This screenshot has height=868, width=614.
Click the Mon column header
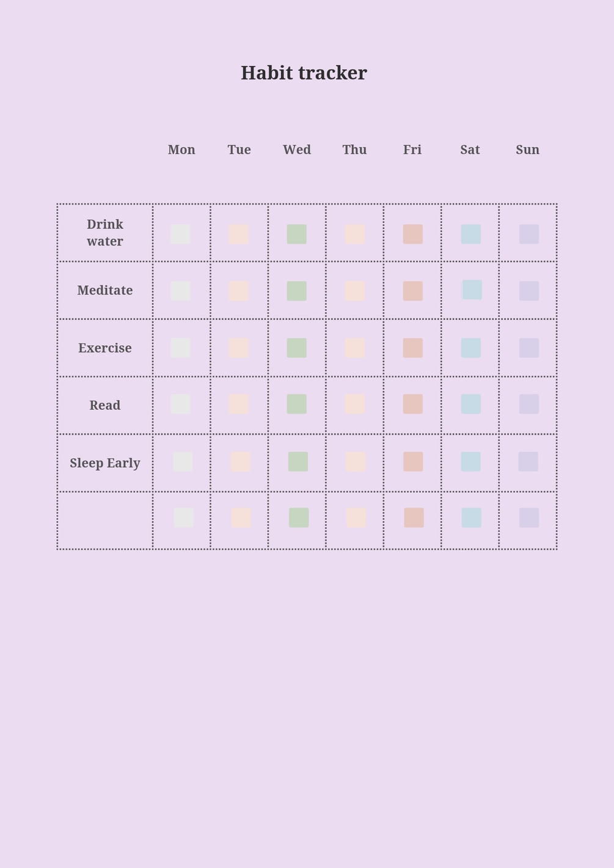pyautogui.click(x=181, y=150)
